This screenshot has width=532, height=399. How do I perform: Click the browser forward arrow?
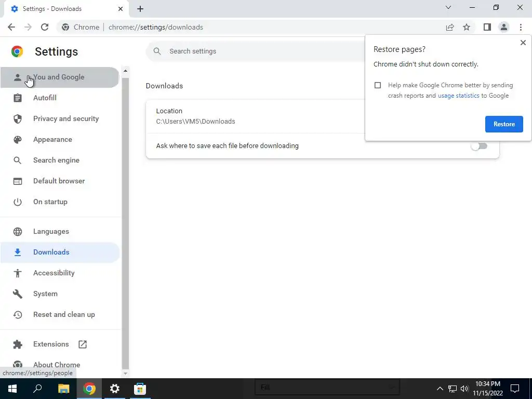[28, 27]
